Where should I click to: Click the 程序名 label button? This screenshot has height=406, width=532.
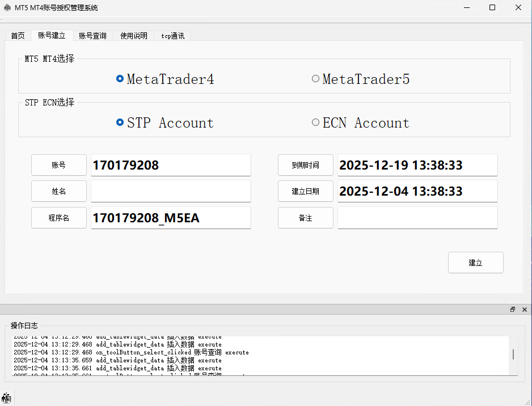tap(59, 218)
